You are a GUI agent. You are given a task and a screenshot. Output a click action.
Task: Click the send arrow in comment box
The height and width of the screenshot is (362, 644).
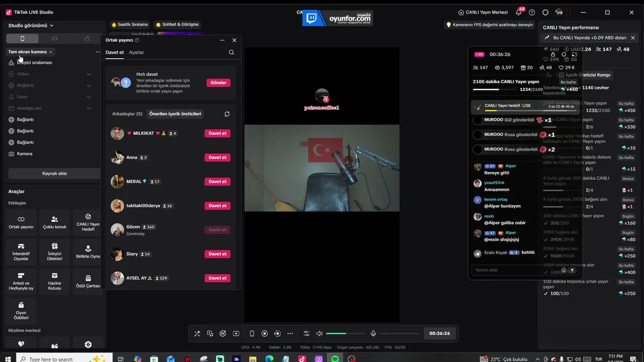point(572,270)
